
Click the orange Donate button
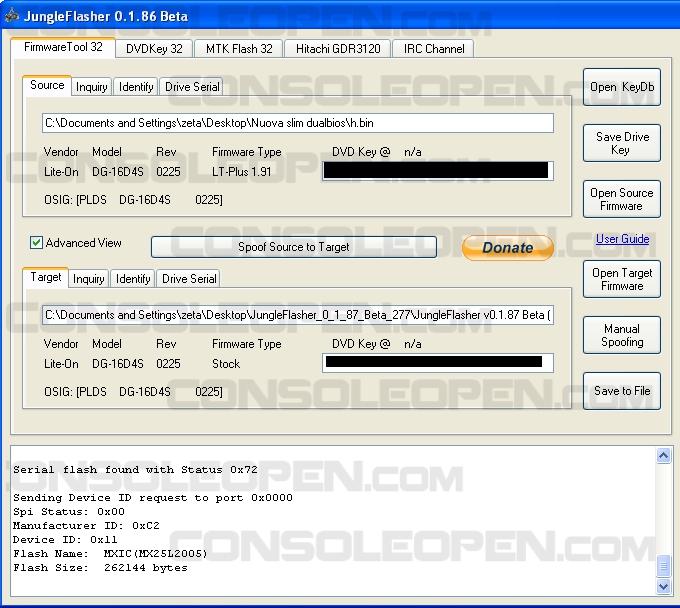508,248
